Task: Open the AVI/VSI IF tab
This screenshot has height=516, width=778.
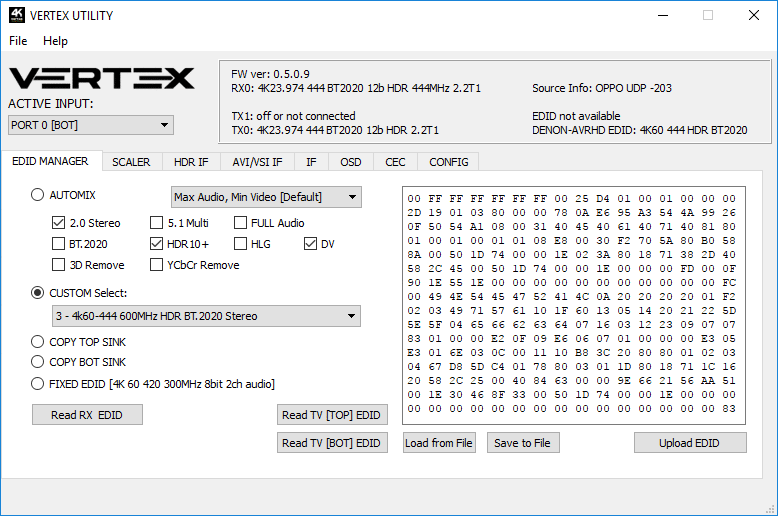Action: click(257, 162)
